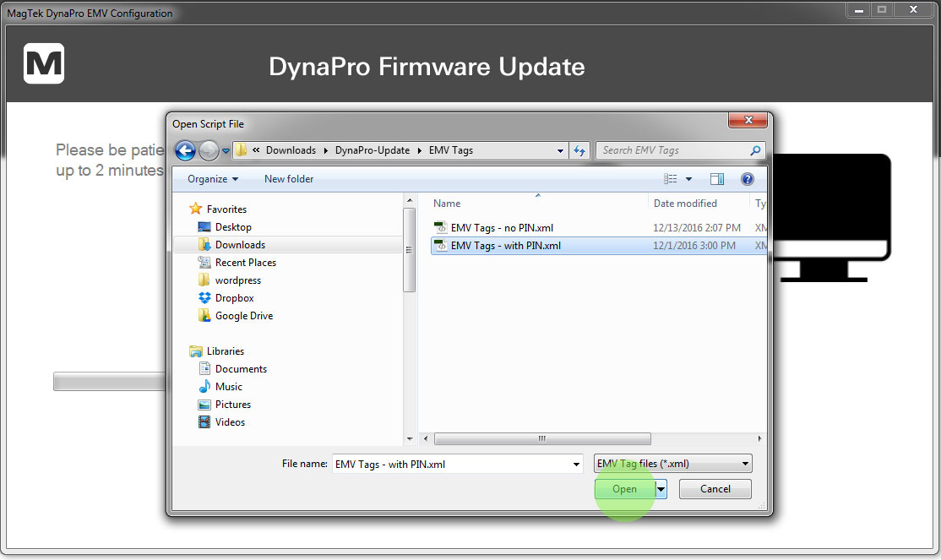Click the Dropbox logo icon
Viewport: 941px width, 560px height.
point(204,297)
